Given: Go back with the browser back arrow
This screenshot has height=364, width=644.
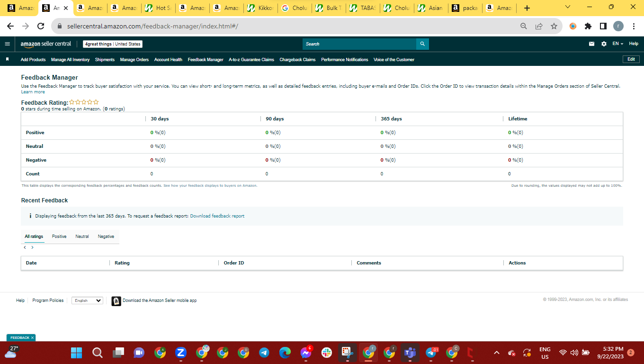Looking at the screenshot, I should [x=10, y=26].
